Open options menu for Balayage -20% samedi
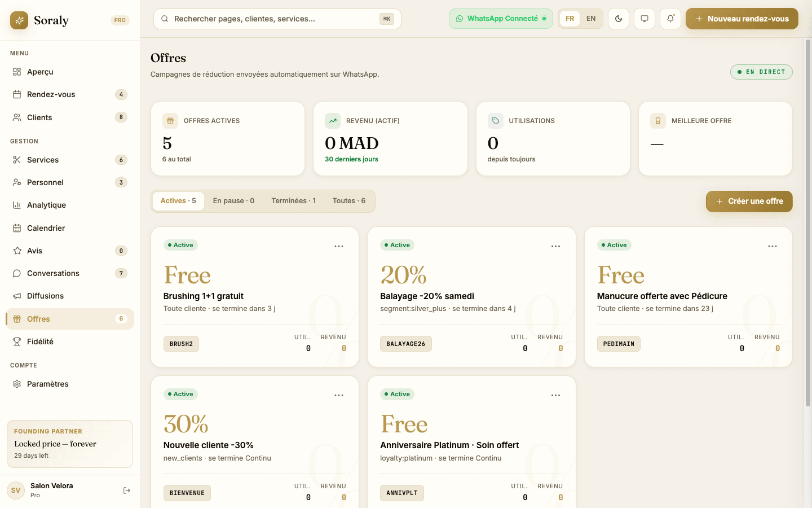 (x=555, y=246)
